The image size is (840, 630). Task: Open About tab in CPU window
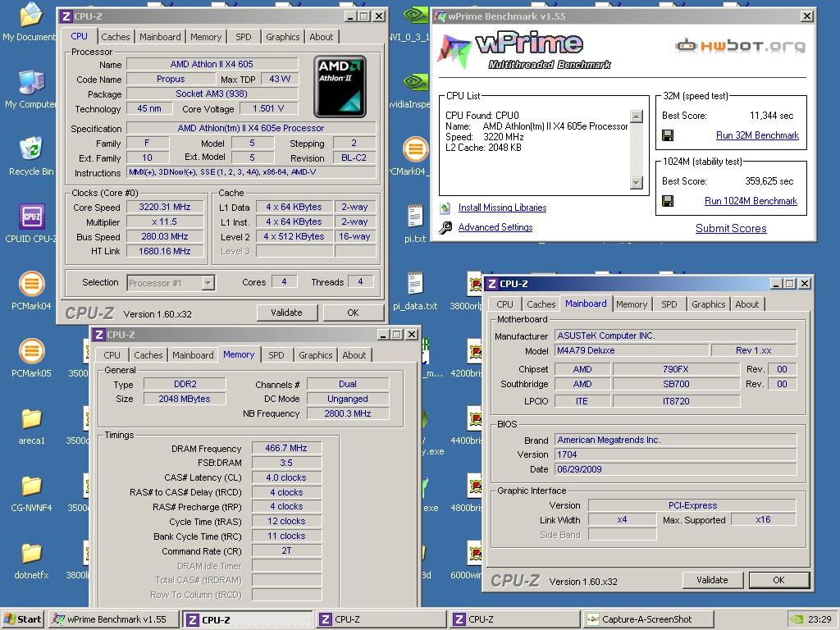(322, 37)
